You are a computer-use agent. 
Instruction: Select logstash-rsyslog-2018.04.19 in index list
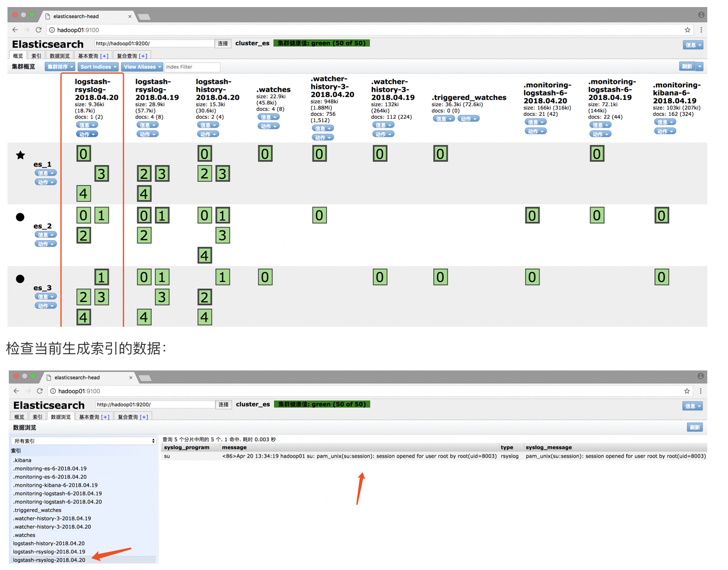tap(49, 551)
